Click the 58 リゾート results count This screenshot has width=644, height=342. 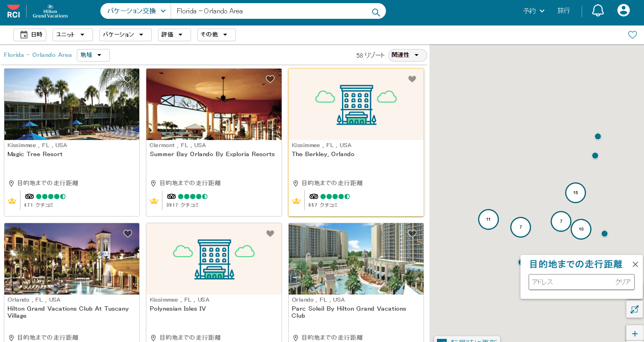(370, 55)
